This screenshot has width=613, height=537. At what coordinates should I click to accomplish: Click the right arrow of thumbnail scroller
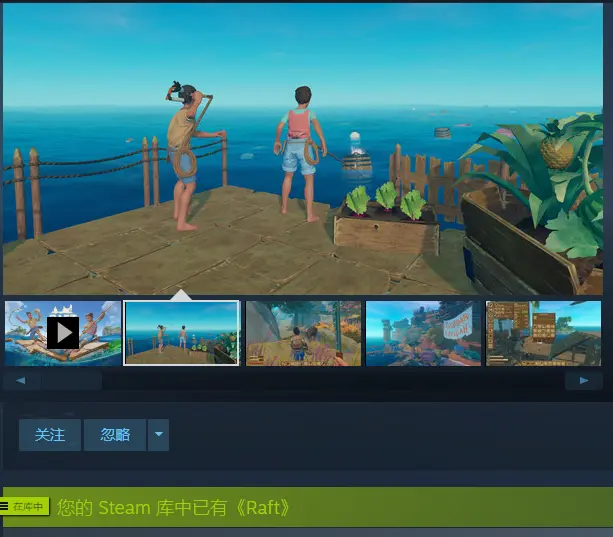(584, 380)
